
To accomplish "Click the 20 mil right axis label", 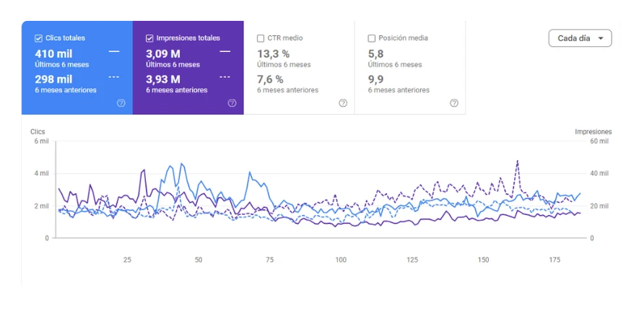I will pos(599,206).
